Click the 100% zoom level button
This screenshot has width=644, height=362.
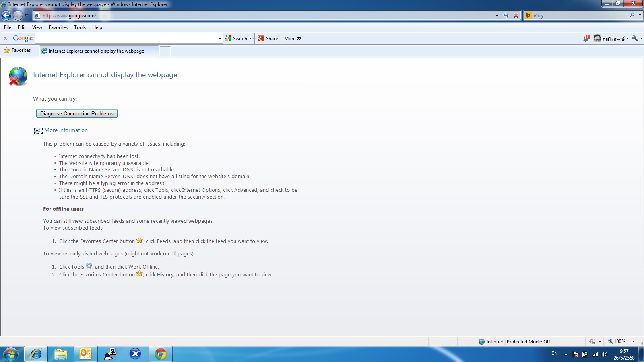[617, 341]
